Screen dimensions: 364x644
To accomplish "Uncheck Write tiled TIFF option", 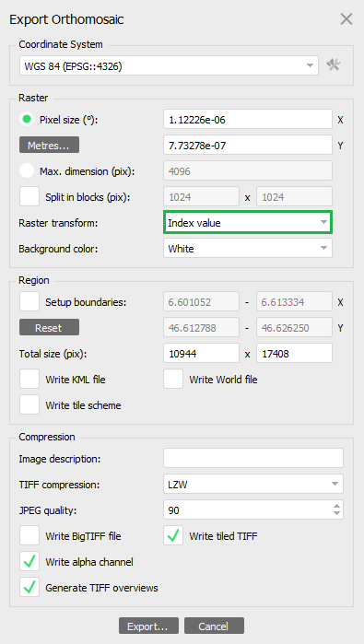I will click(x=173, y=535).
